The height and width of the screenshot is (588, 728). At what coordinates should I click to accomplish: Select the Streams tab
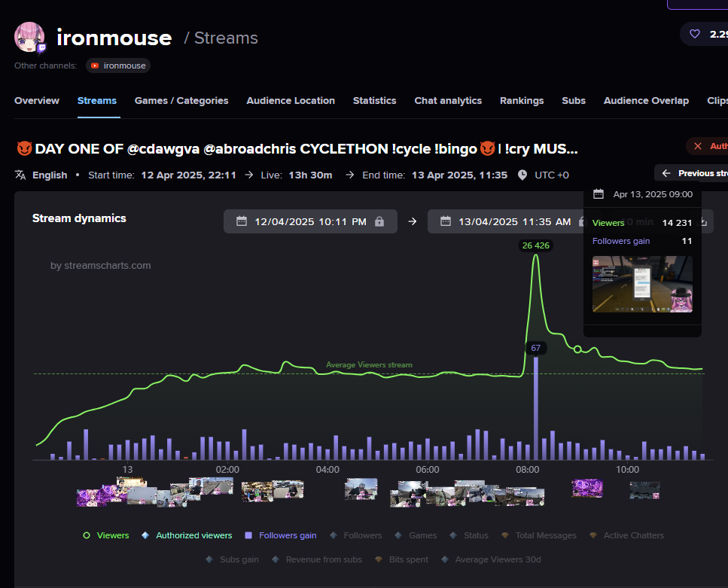(97, 100)
